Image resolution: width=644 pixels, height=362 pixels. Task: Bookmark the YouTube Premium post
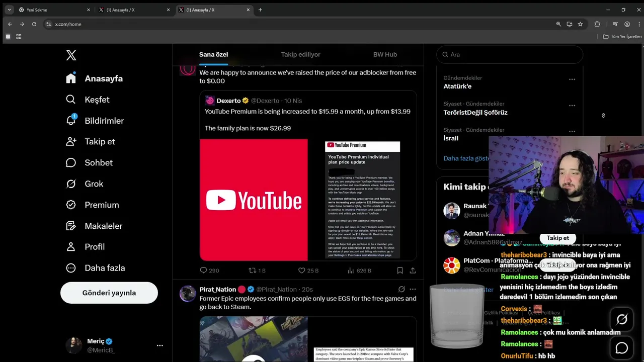tap(400, 270)
